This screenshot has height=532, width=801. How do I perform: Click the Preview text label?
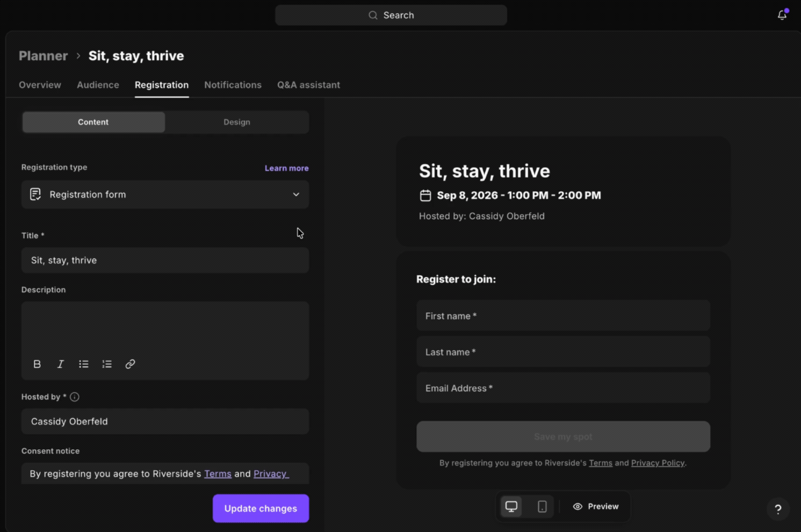click(x=603, y=506)
